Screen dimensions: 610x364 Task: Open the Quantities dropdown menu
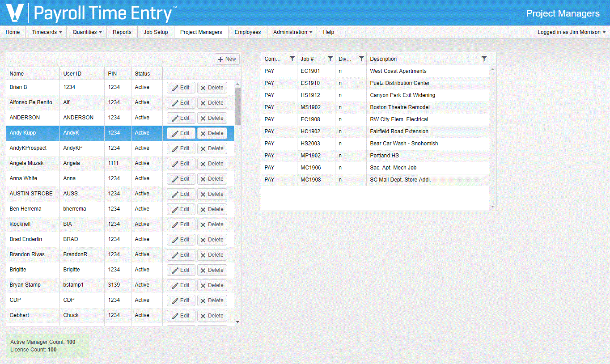tap(87, 32)
